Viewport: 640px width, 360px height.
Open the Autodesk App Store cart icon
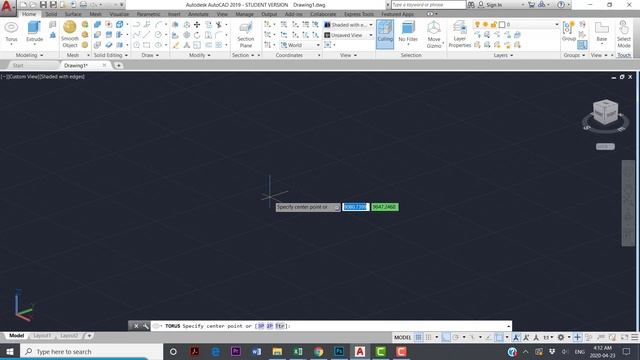(531, 4)
